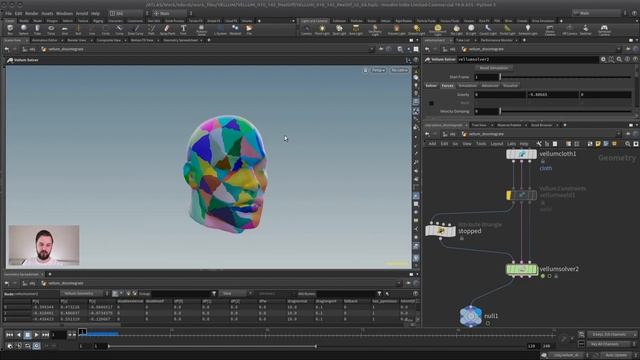640x360 pixels.
Task: Select the Grid shelf tool
Action: pos(64,29)
